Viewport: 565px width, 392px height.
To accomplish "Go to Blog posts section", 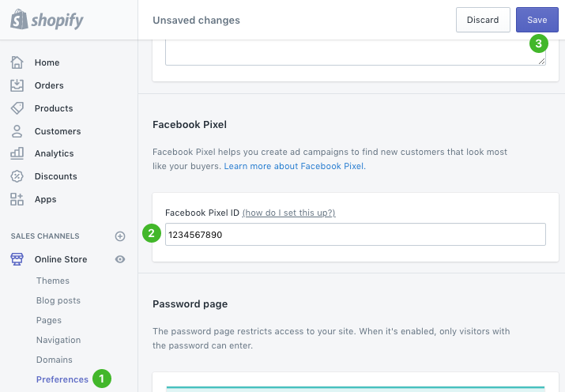I will click(58, 300).
